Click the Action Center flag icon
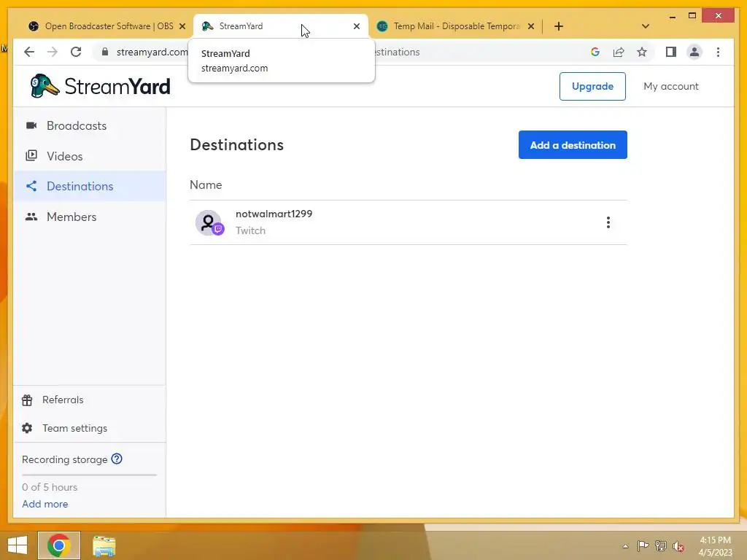The width and height of the screenshot is (747, 560). click(643, 545)
